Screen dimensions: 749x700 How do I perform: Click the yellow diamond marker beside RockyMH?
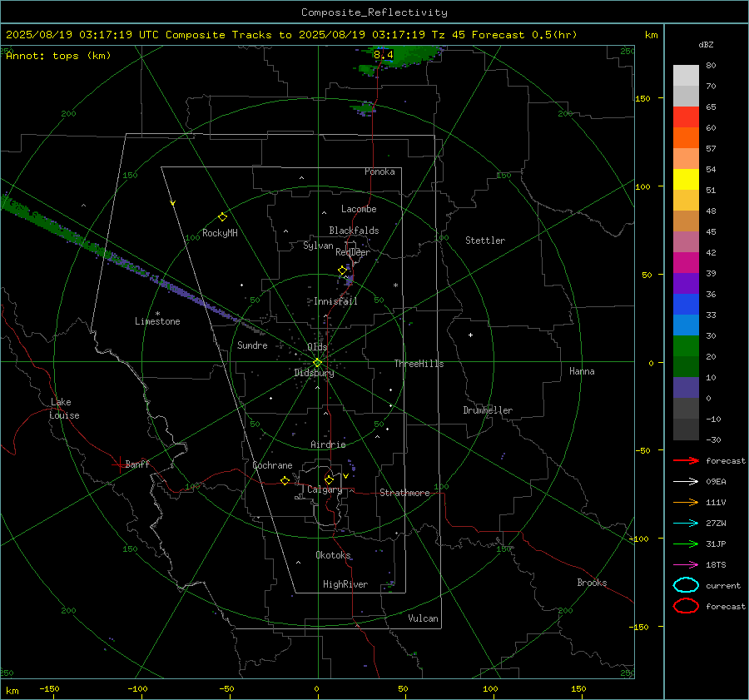pyautogui.click(x=222, y=217)
